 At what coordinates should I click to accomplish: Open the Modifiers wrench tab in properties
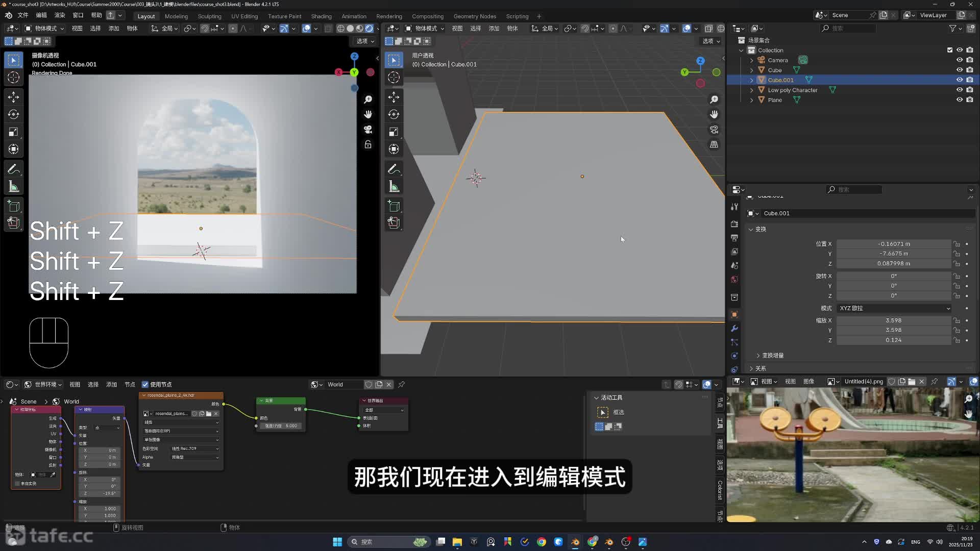(x=734, y=328)
